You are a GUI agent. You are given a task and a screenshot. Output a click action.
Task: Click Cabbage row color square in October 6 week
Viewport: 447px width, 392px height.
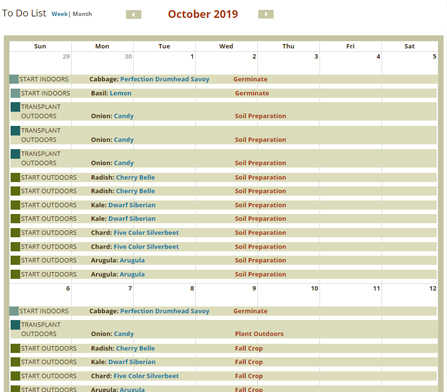14,311
